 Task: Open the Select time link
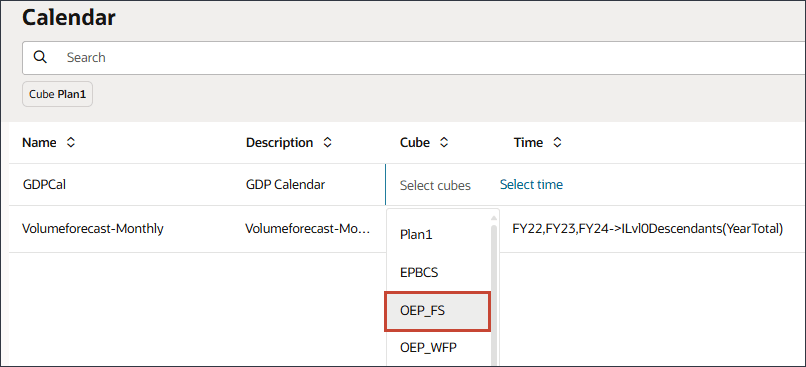click(x=532, y=185)
